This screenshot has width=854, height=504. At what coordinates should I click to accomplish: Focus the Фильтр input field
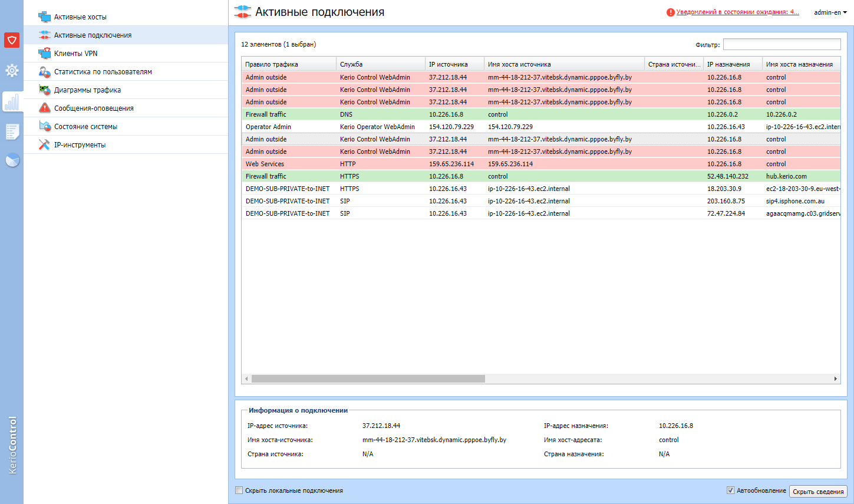782,44
